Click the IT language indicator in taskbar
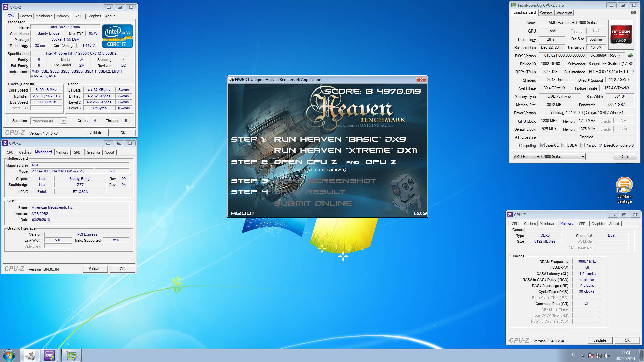Screen dimensions: 644x362 (x=574, y=355)
